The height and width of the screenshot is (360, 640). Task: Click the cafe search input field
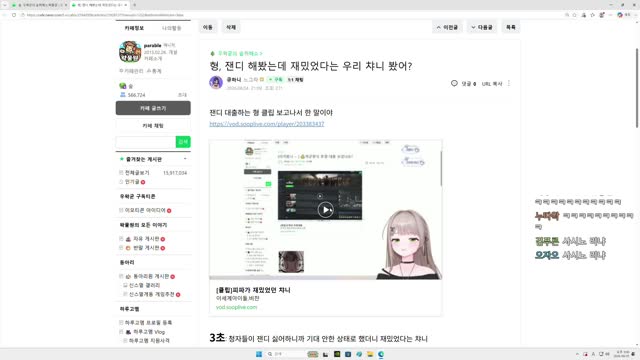[x=146, y=142]
